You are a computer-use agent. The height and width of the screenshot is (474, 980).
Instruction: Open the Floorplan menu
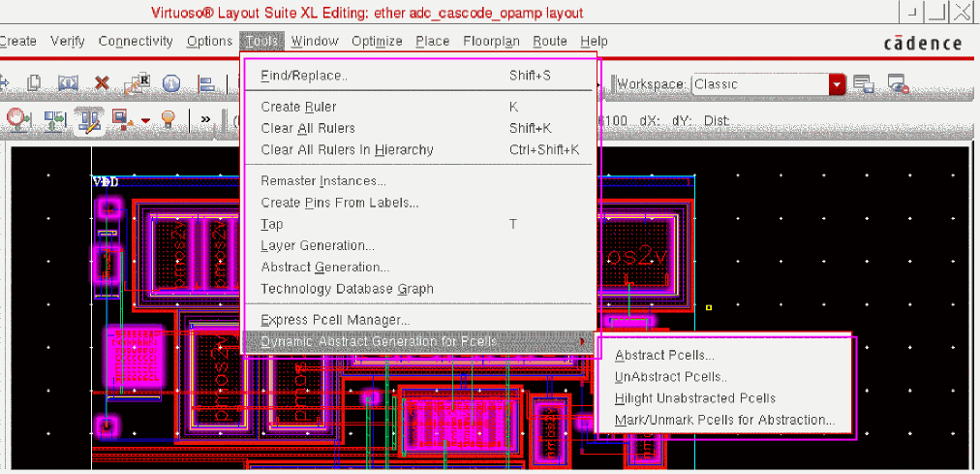(491, 42)
